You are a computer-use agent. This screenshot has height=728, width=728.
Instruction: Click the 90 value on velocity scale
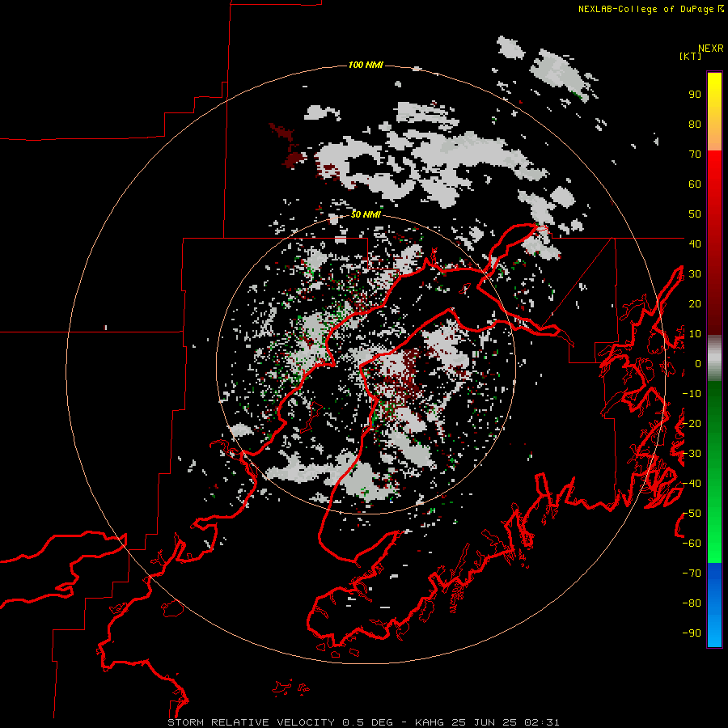tap(695, 95)
